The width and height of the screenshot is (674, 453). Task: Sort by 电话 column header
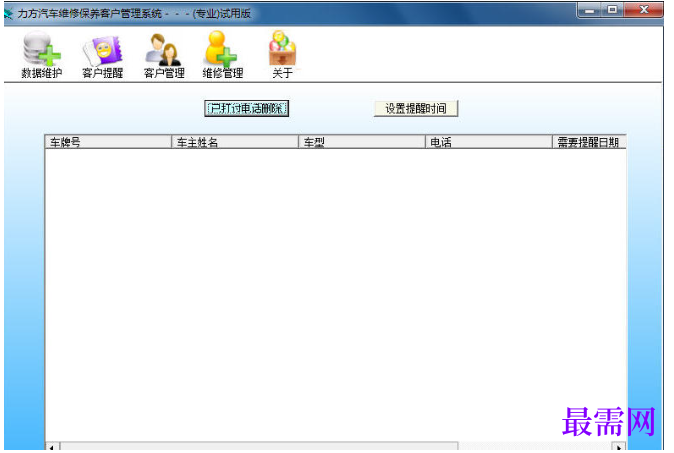(489, 142)
